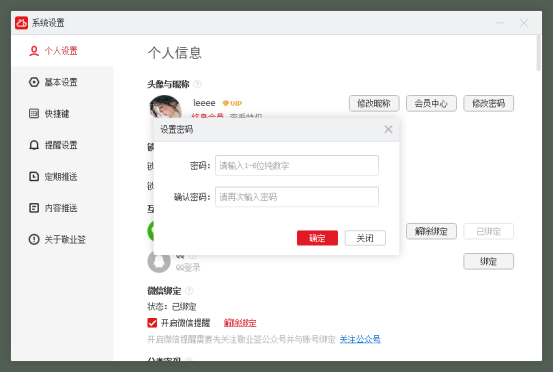Click the gray QQ penguin icon
Viewport: 554px width, 372px height.
click(x=159, y=262)
